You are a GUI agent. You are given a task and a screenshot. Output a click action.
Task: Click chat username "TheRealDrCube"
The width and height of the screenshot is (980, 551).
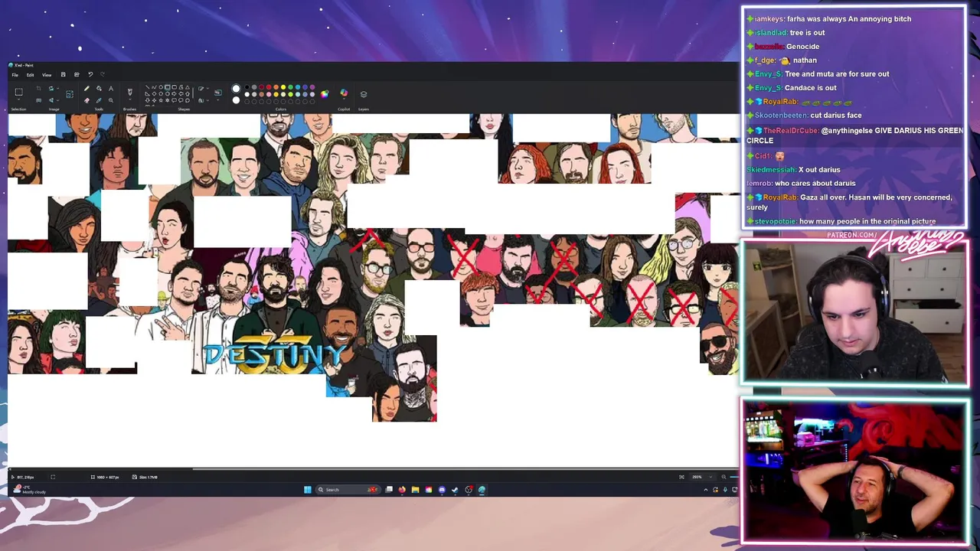(x=790, y=131)
